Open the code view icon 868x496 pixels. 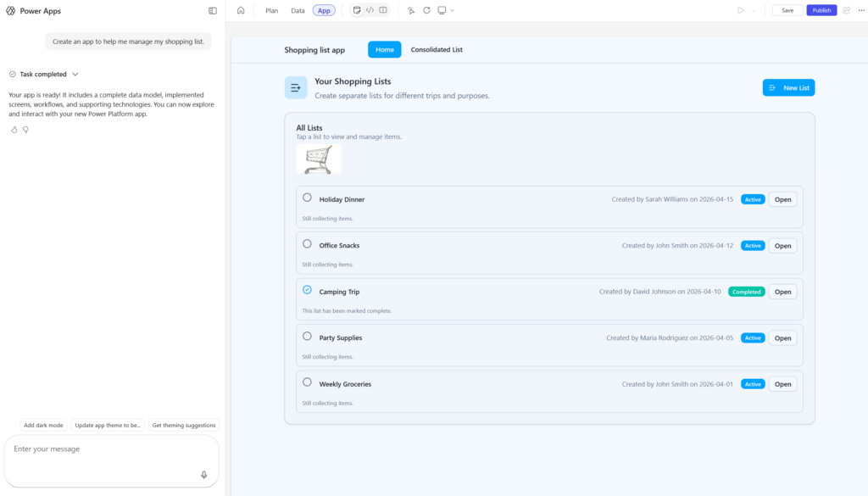(370, 10)
